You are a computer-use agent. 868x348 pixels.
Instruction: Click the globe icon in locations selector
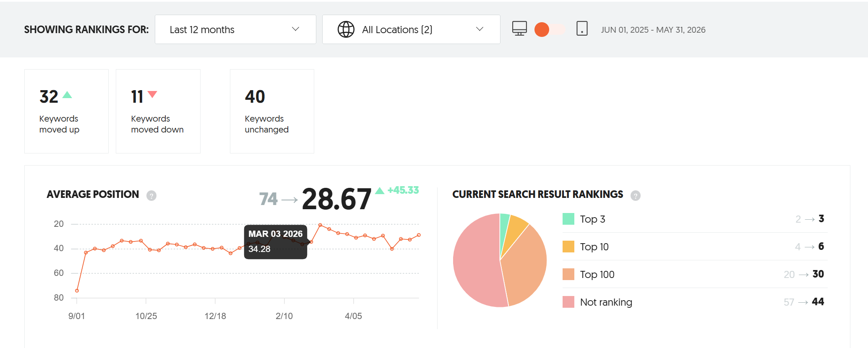point(346,29)
